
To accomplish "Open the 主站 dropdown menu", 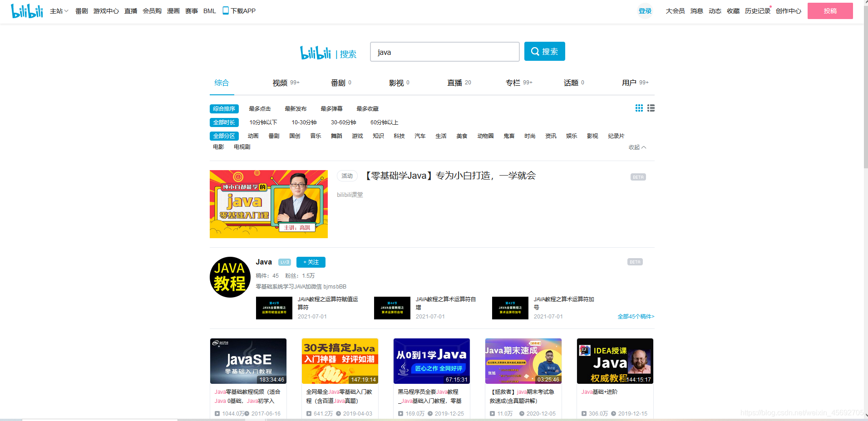I will 59,11.
